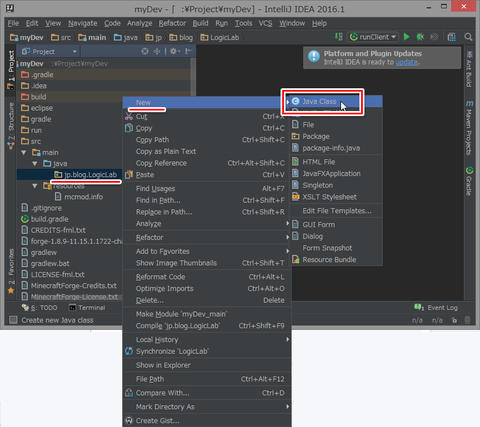Collapse the main folder in tree
The height and width of the screenshot is (427, 480).
24,153
